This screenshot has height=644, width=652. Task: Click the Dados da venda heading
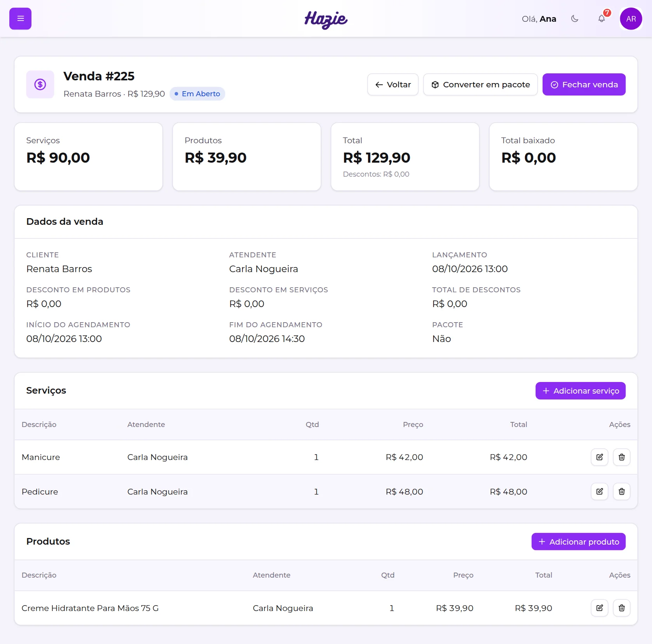65,222
